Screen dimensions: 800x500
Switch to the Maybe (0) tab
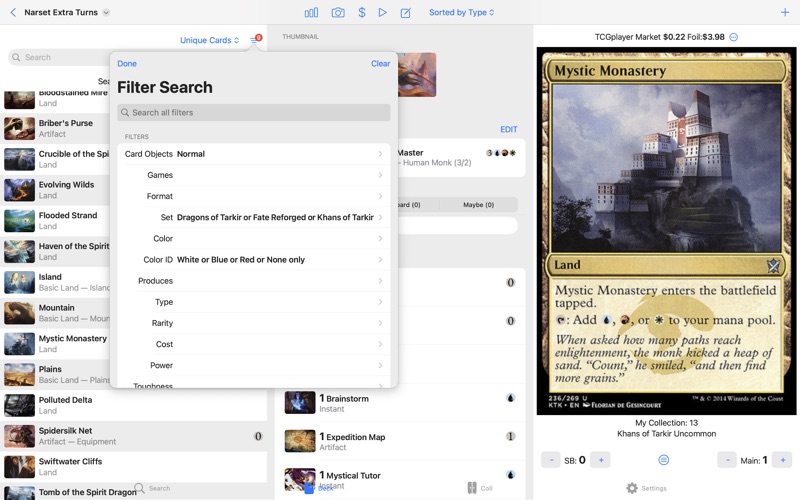(x=479, y=205)
